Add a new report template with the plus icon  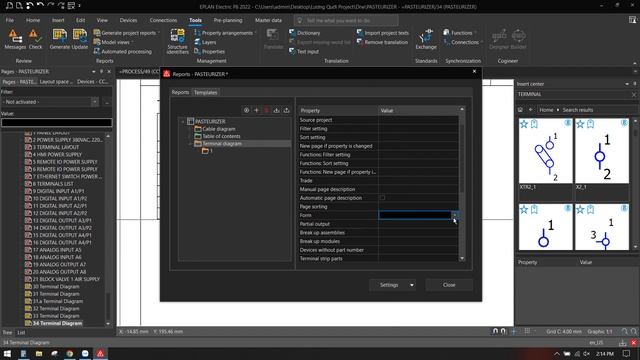[x=256, y=110]
